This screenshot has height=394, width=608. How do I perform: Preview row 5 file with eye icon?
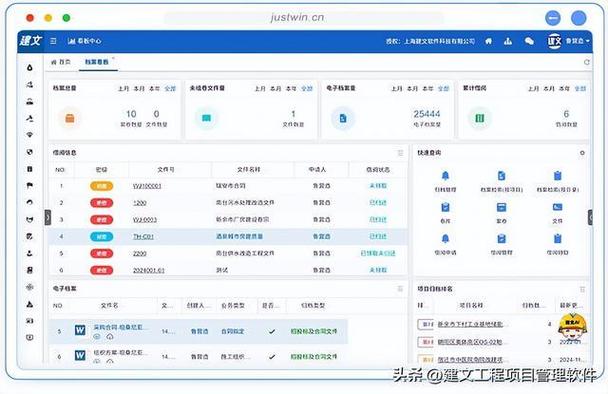(97, 337)
